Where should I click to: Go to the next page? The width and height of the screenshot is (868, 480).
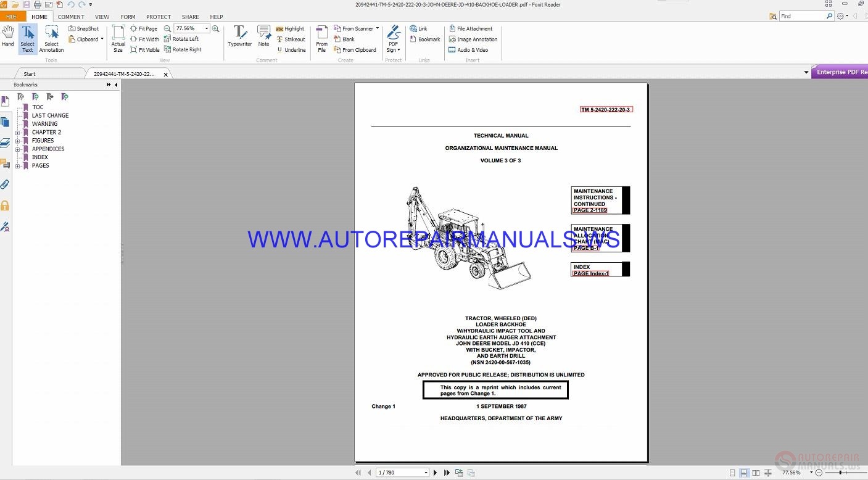(436, 473)
